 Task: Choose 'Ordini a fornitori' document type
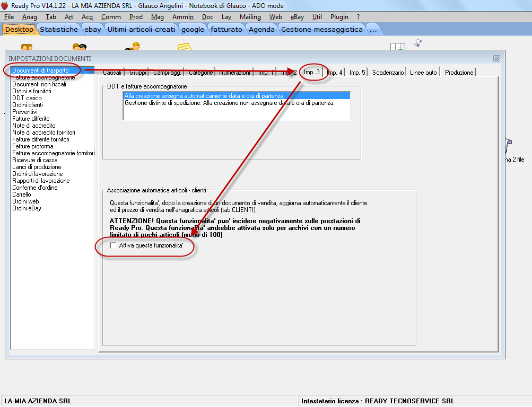click(53, 91)
